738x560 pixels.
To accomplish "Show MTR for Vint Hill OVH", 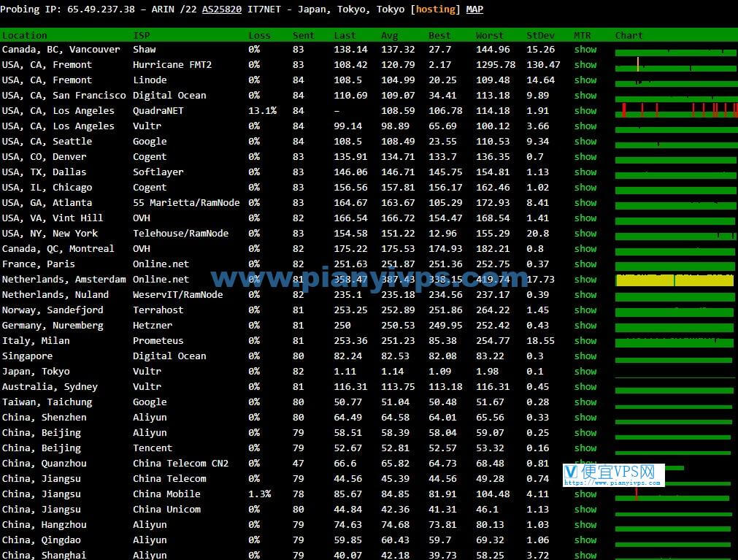I will [585, 218].
